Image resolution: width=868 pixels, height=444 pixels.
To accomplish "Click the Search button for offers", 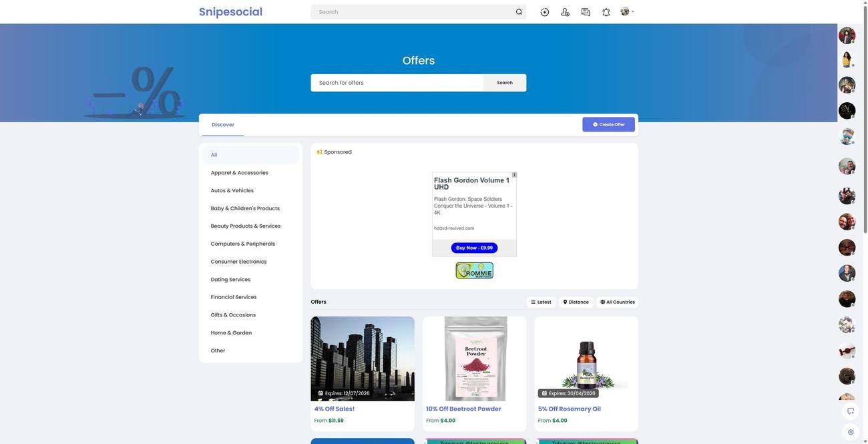I will pyautogui.click(x=505, y=83).
